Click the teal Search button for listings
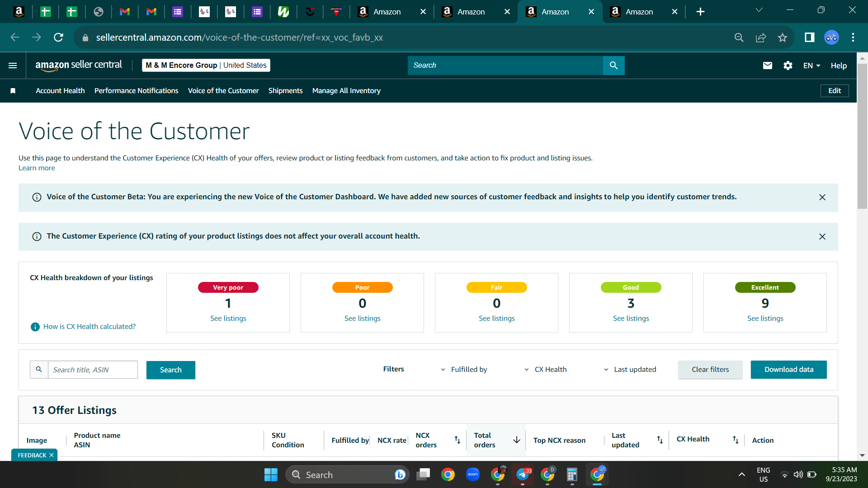The image size is (868, 488). [171, 370]
